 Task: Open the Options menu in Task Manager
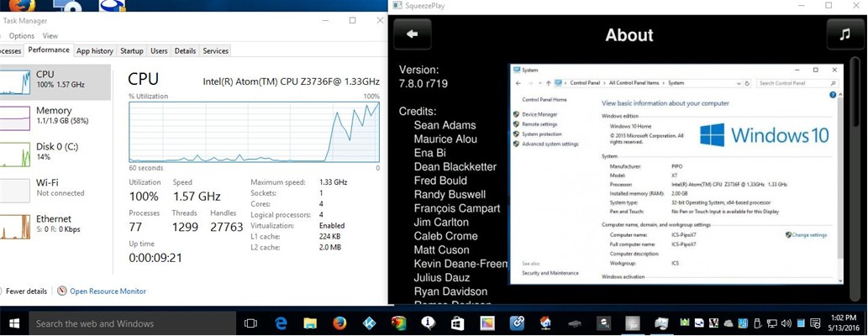point(22,36)
